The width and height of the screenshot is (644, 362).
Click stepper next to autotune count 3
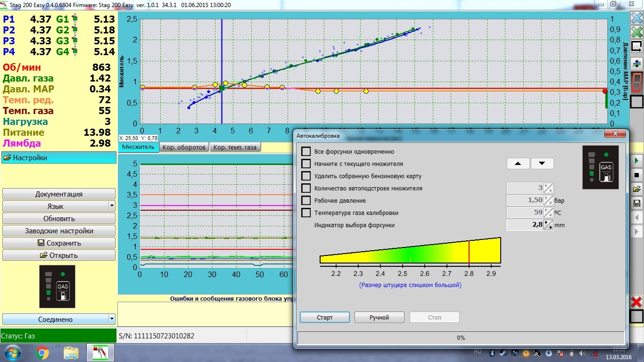548,188
